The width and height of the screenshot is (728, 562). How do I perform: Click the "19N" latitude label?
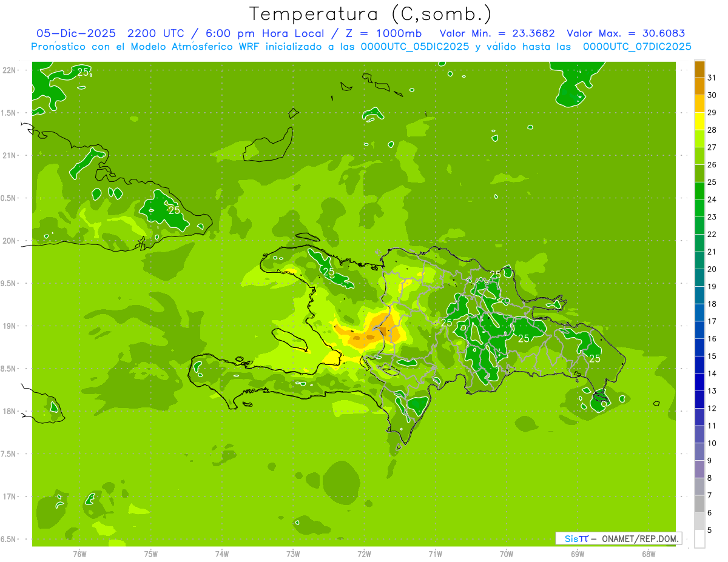[x=8, y=326]
